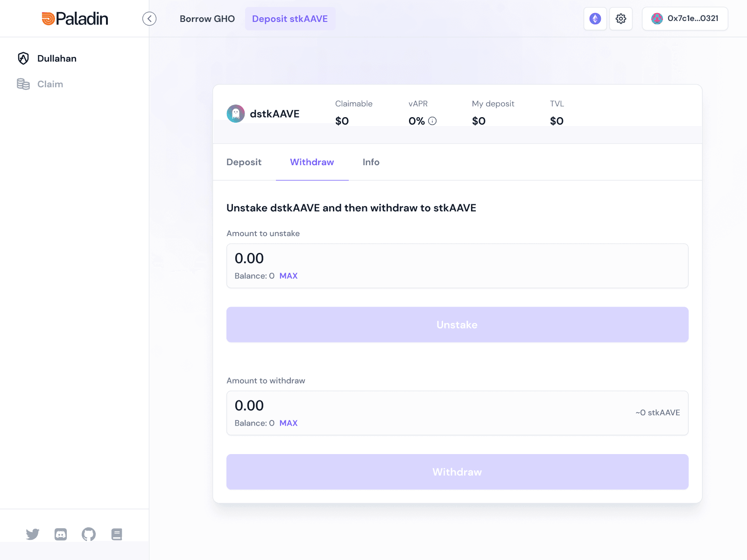Click the Paladin logo

click(75, 19)
